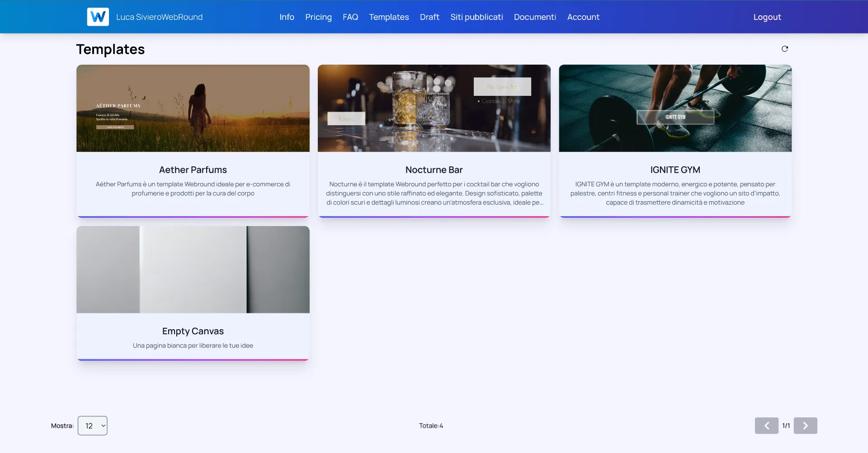
Task: Open the Info menu item
Action: [287, 17]
